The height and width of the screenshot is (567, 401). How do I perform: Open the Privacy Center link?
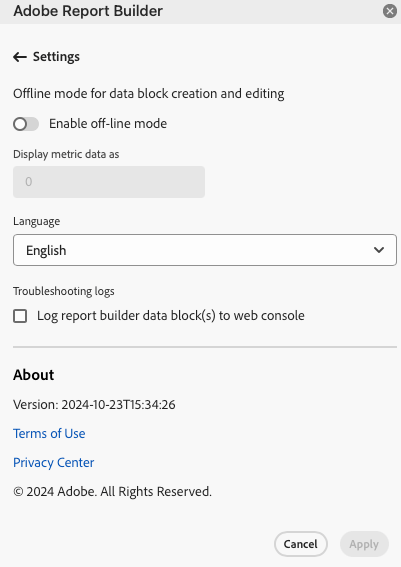(x=54, y=462)
